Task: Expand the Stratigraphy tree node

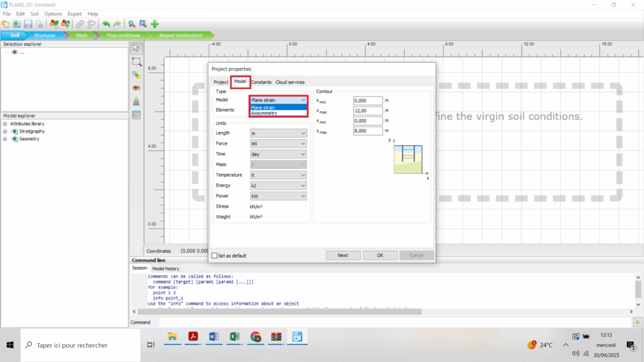Action: click(x=5, y=131)
